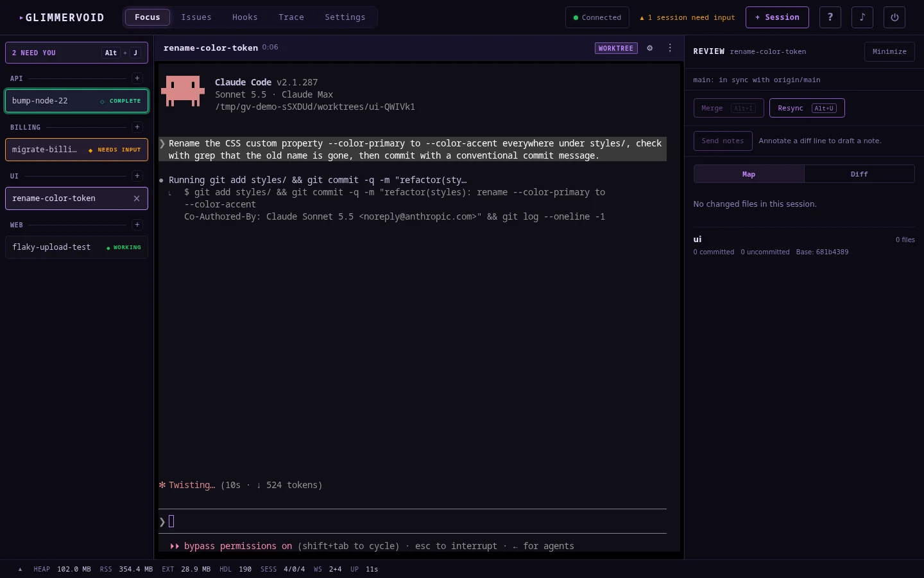Open session settings gear icon
The height and width of the screenshot is (578, 924).
tap(650, 48)
